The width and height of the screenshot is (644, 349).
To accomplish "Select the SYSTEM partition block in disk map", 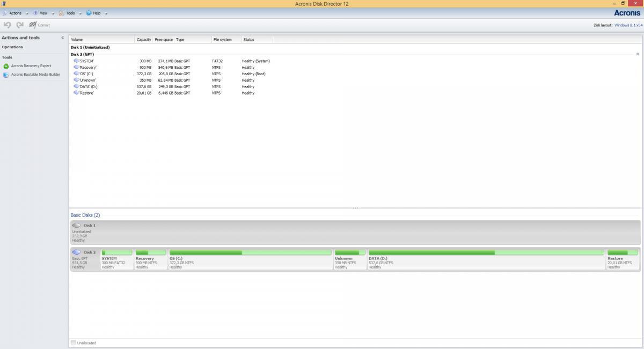I will pos(117,259).
